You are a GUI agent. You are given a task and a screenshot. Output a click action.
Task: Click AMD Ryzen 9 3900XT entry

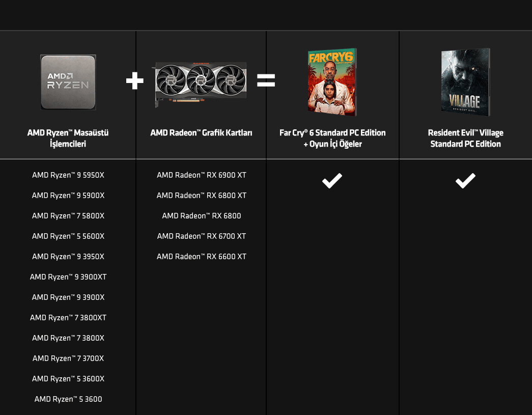(x=68, y=277)
